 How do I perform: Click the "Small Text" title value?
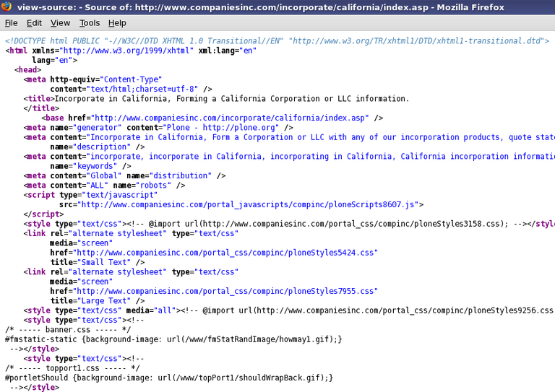[x=104, y=262]
